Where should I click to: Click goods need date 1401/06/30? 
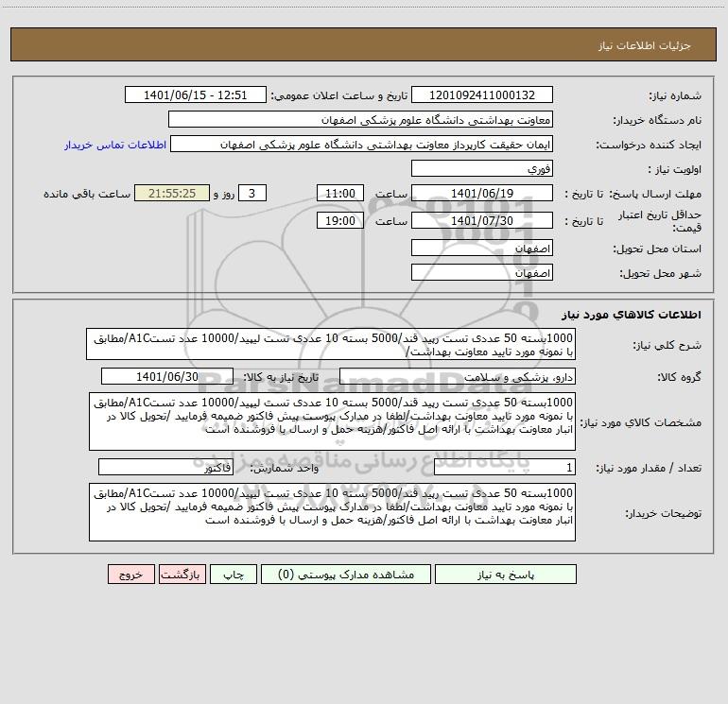coord(167,376)
